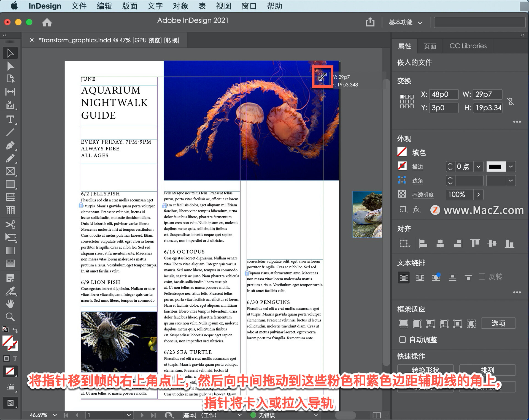Toggle constrain proportions link icon
Viewport: 529px width, 420px height.
coord(511,101)
